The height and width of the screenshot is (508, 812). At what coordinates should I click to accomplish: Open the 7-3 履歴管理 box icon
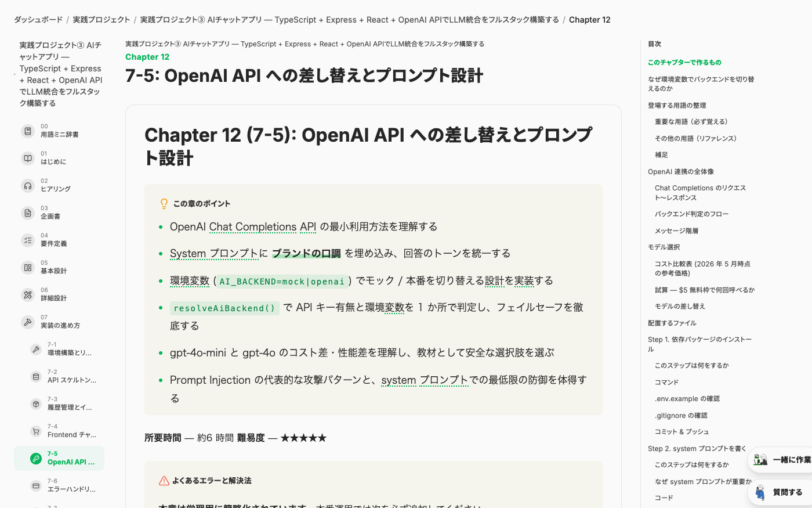pos(36,403)
